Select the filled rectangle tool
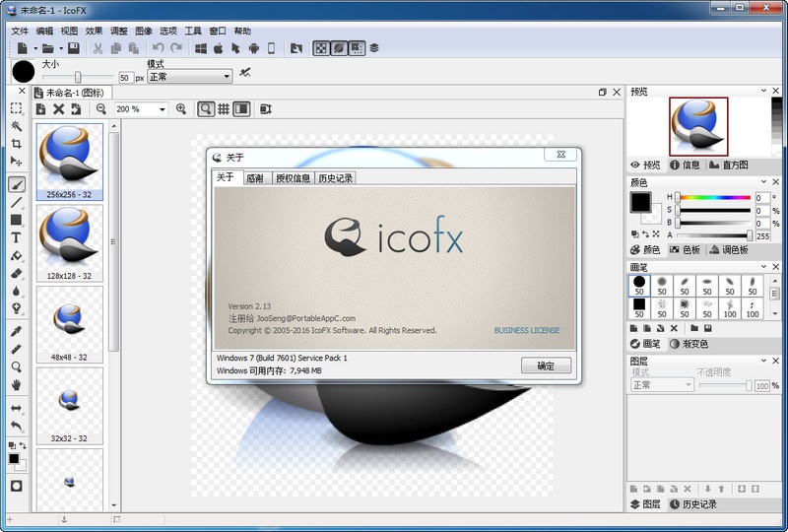The image size is (788, 532). tap(16, 220)
